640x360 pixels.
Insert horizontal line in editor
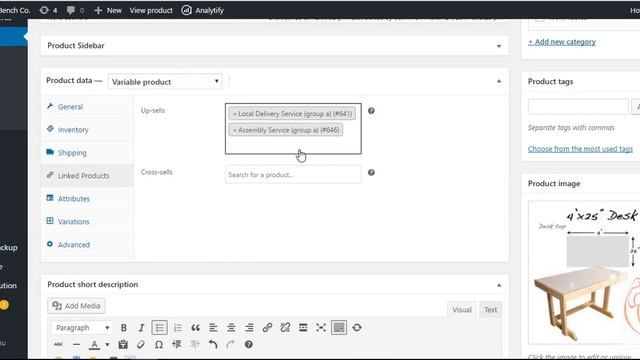[76, 344]
